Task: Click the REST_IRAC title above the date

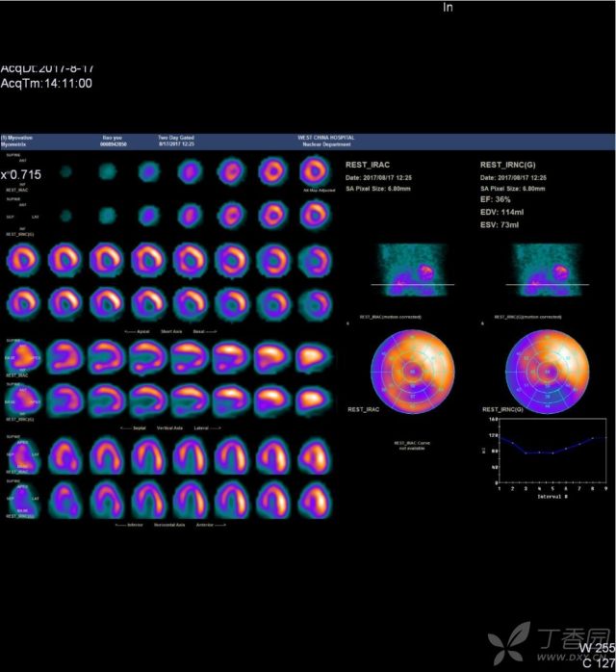Action: (x=368, y=165)
